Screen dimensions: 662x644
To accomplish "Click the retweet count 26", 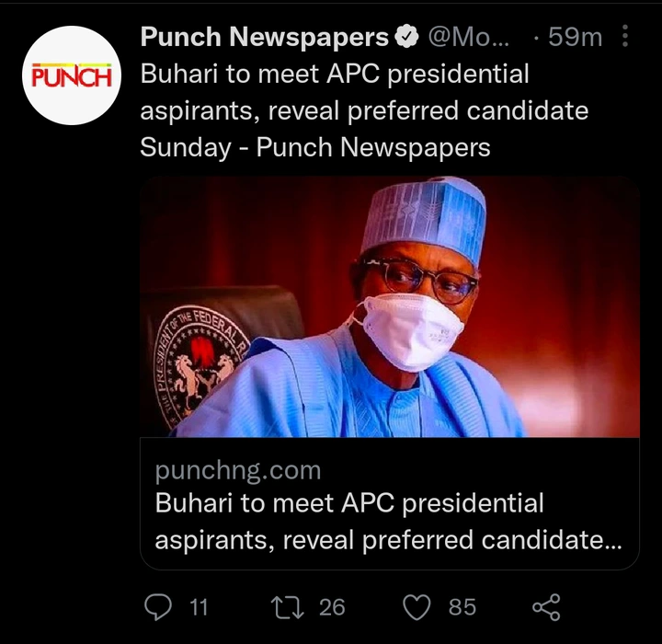I will (x=332, y=606).
